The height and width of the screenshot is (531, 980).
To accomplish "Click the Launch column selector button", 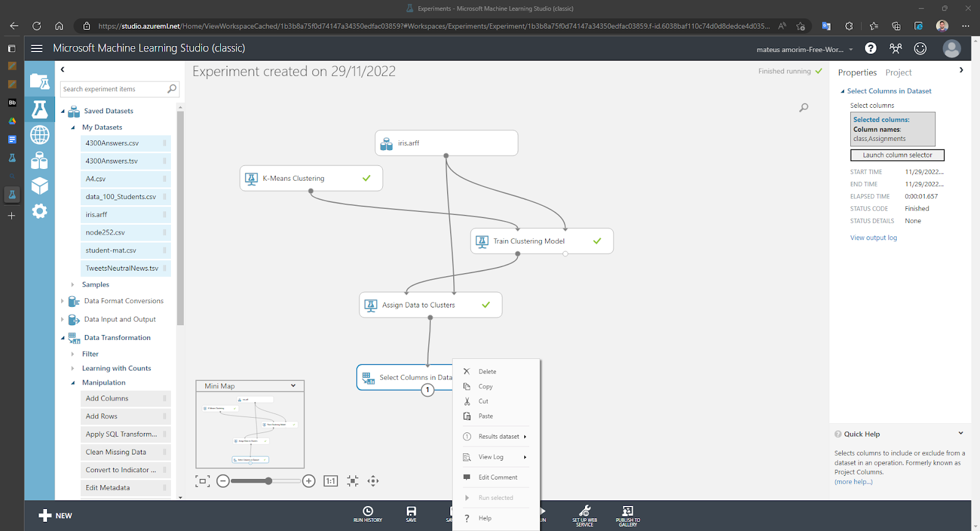I will click(x=897, y=156).
